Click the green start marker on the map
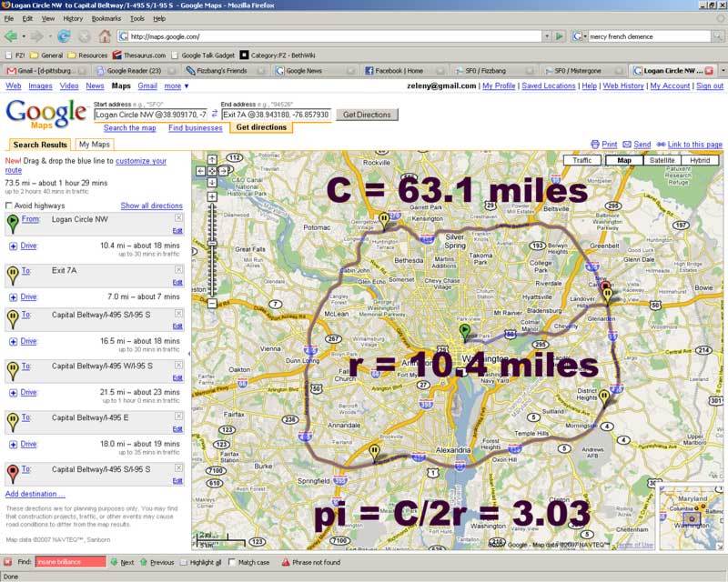The height and width of the screenshot is (582, 728). 467,331
